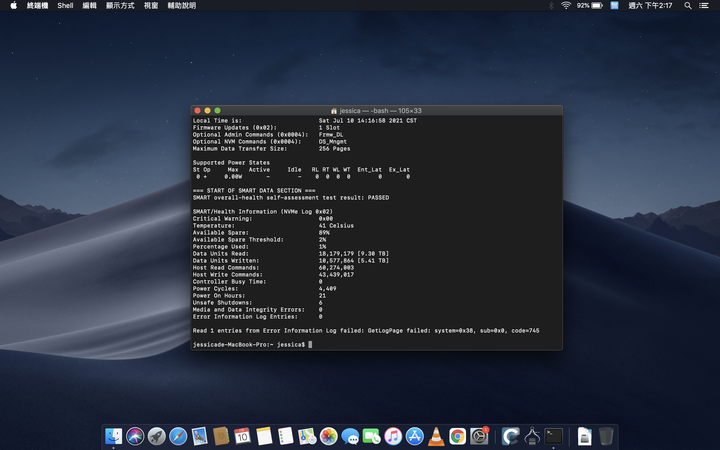Open Finder from the dock
The image size is (720, 450).
tap(113, 436)
